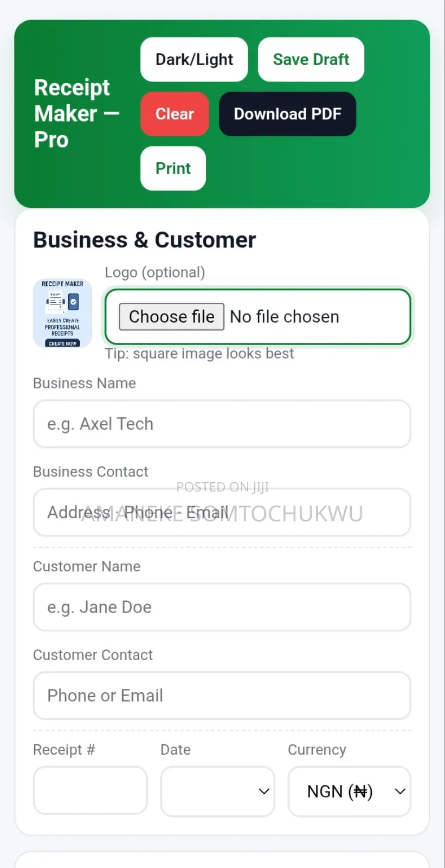The image size is (445, 868).
Task: Click the Customer Contact phone field
Action: pos(222,695)
